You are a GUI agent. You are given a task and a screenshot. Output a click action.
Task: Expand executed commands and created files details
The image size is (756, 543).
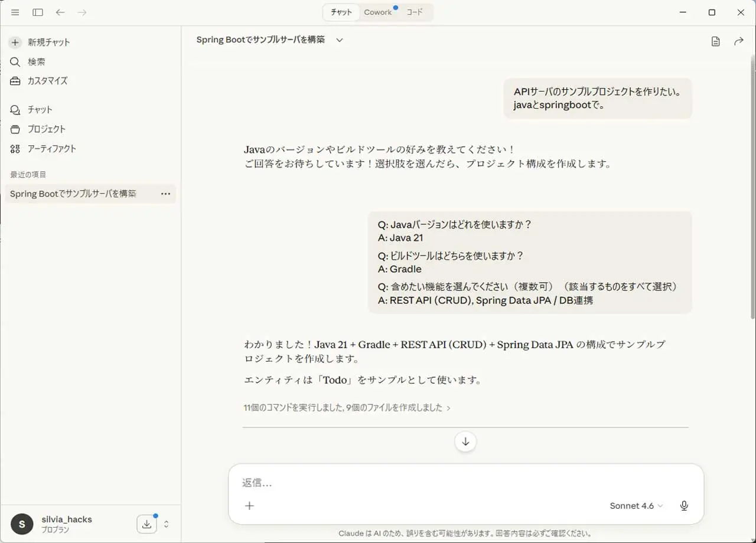click(347, 408)
